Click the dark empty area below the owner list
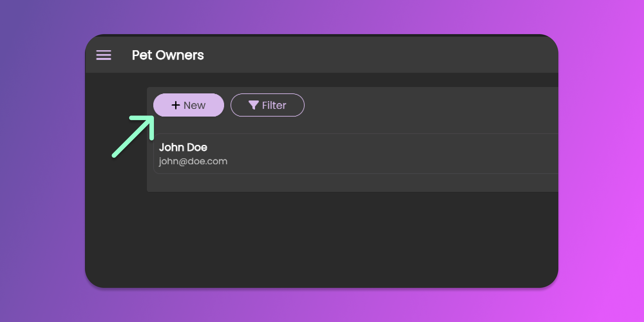Viewport: 644px width, 322px height. pos(322,238)
